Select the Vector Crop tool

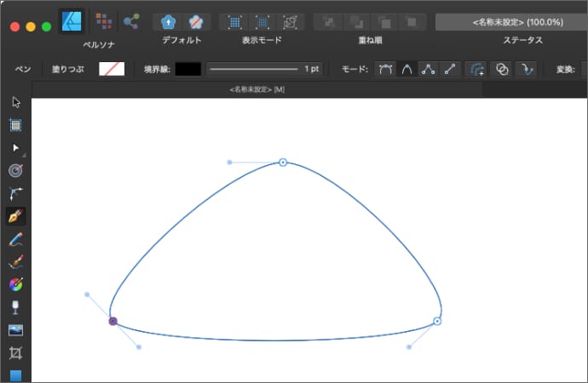(x=15, y=352)
